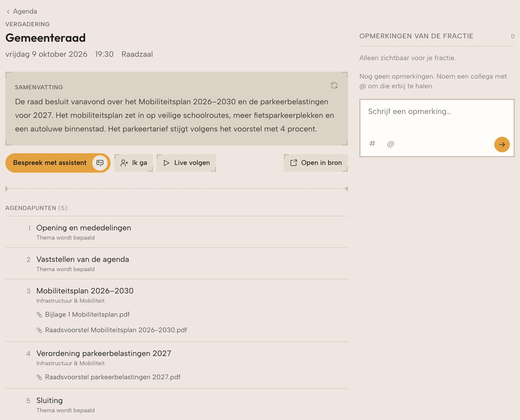The width and height of the screenshot is (520, 420).
Task: Click the meeting time 19:30
Action: click(104, 54)
